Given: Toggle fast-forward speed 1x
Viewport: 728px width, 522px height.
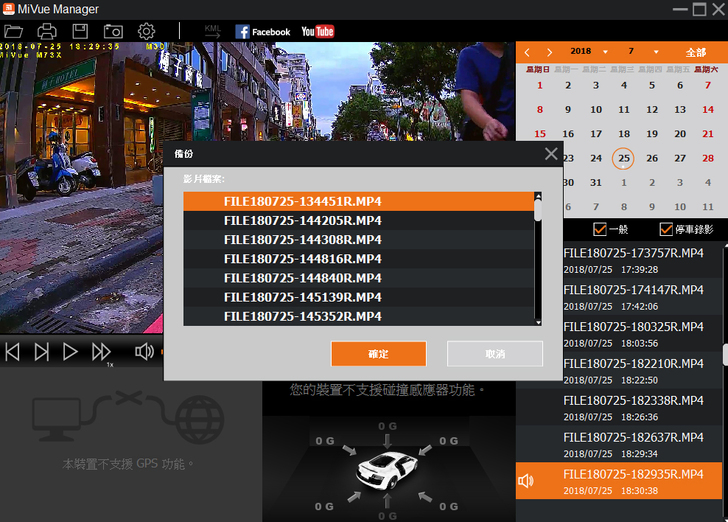Looking at the screenshot, I should pos(101,352).
